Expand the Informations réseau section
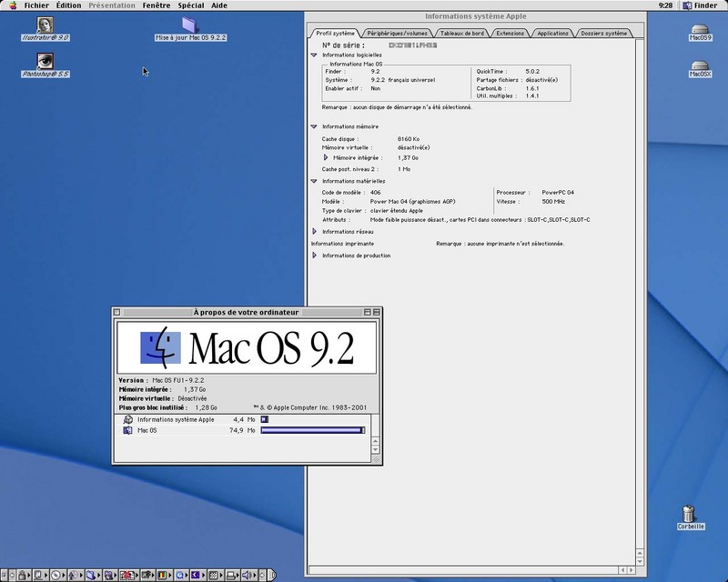The width and height of the screenshot is (728, 582). (314, 232)
